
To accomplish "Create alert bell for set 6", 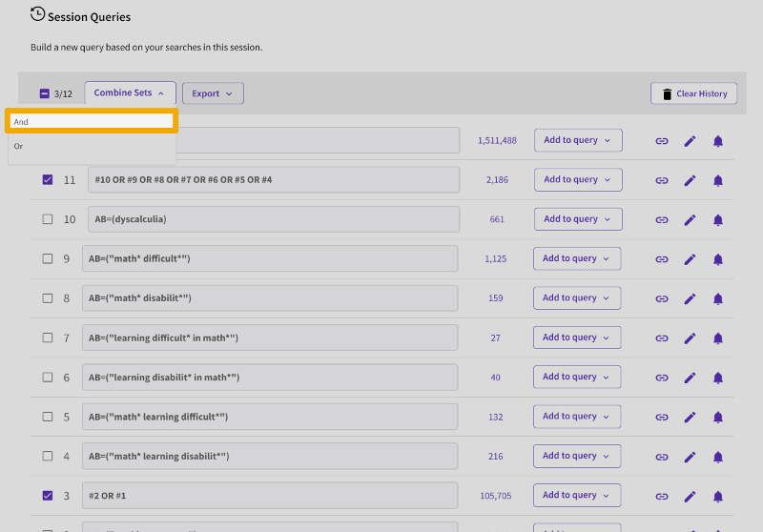I will coord(718,378).
